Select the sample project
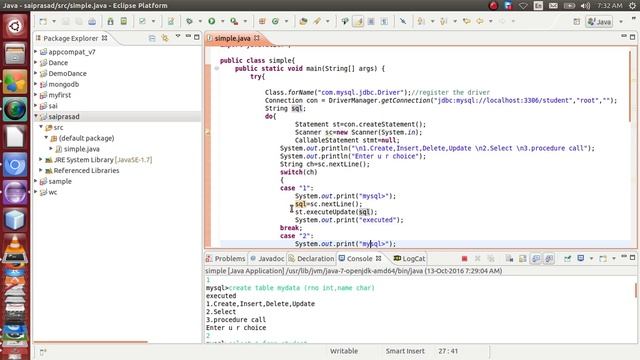Screen dimensions: 640x360 coord(60,181)
